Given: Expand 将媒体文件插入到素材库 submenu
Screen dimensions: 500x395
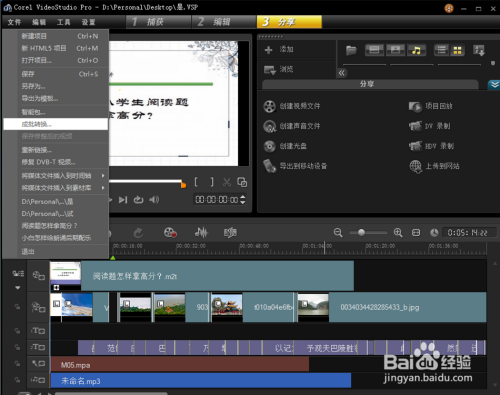Looking at the screenshot, I should click(56, 188).
